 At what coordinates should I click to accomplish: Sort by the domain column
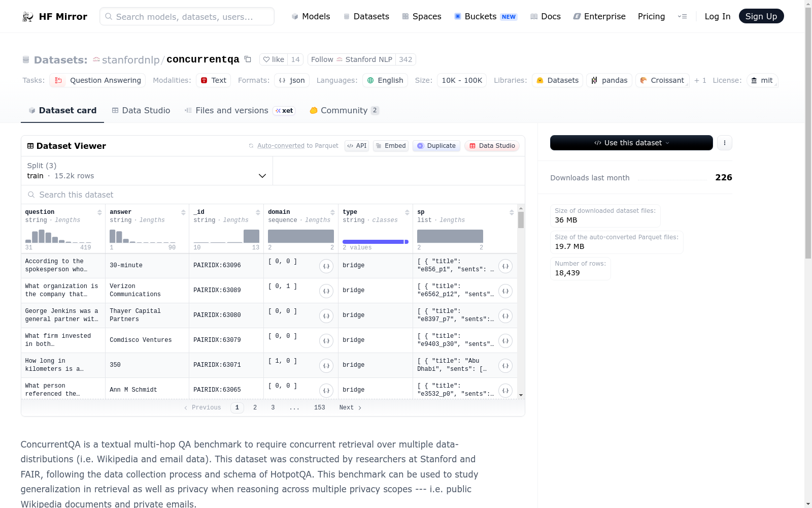click(x=332, y=212)
